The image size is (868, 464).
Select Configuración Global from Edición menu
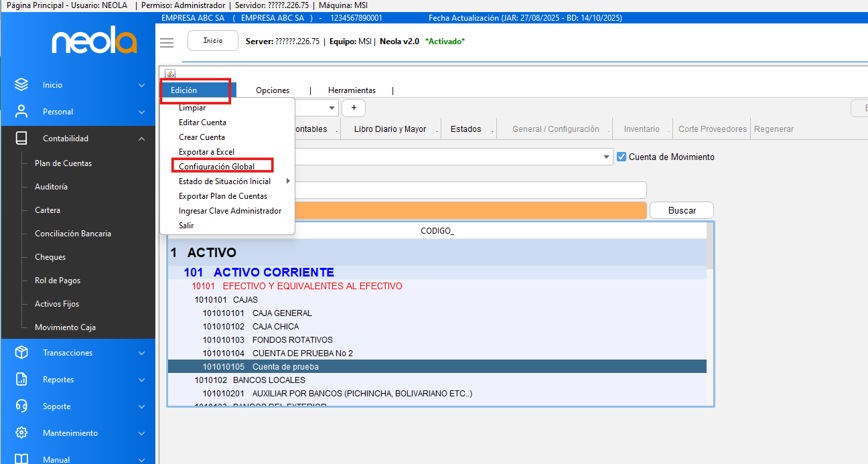point(216,167)
